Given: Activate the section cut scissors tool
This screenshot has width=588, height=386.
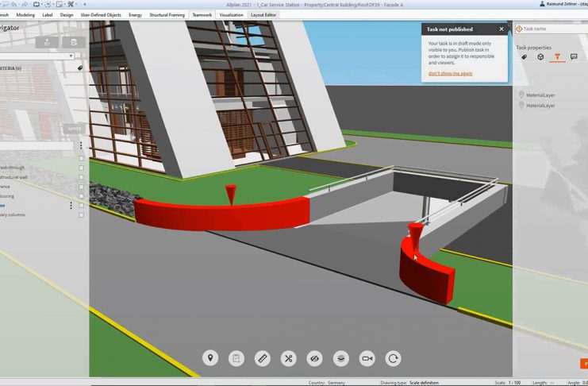Looking at the screenshot, I should (x=289, y=358).
